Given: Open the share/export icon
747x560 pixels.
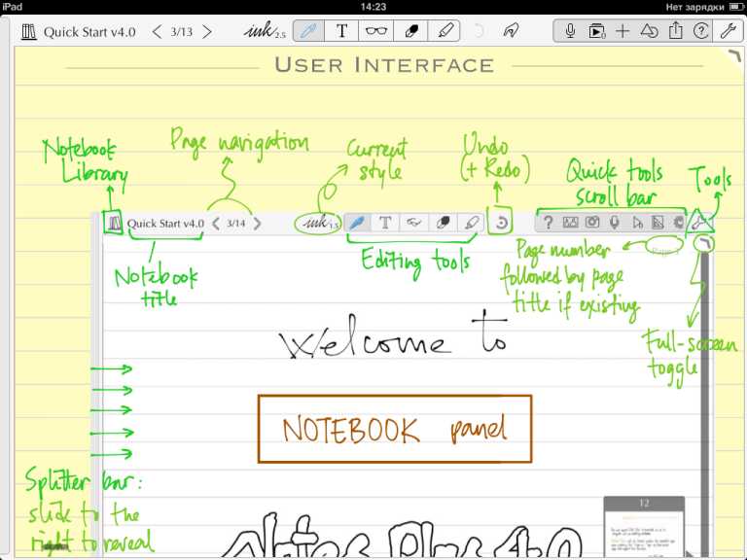Looking at the screenshot, I should click(675, 31).
